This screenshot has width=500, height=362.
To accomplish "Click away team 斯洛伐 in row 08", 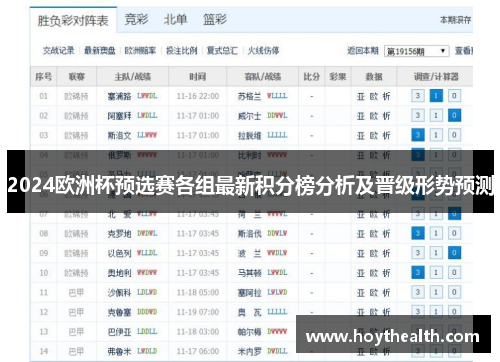I will click(x=249, y=234).
